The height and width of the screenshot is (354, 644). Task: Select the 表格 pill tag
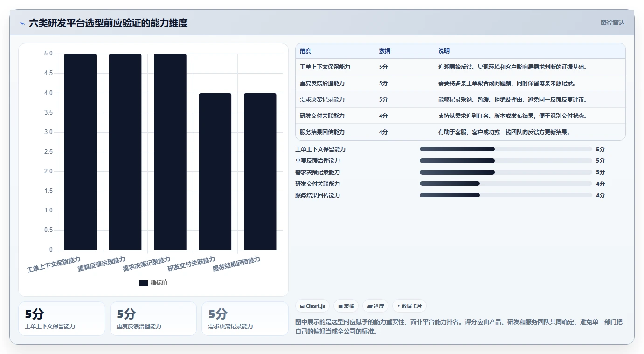346,306
